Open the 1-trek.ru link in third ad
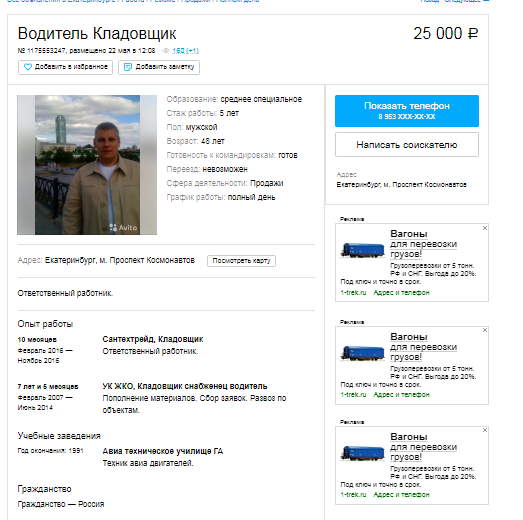The height and width of the screenshot is (520, 523). click(353, 495)
